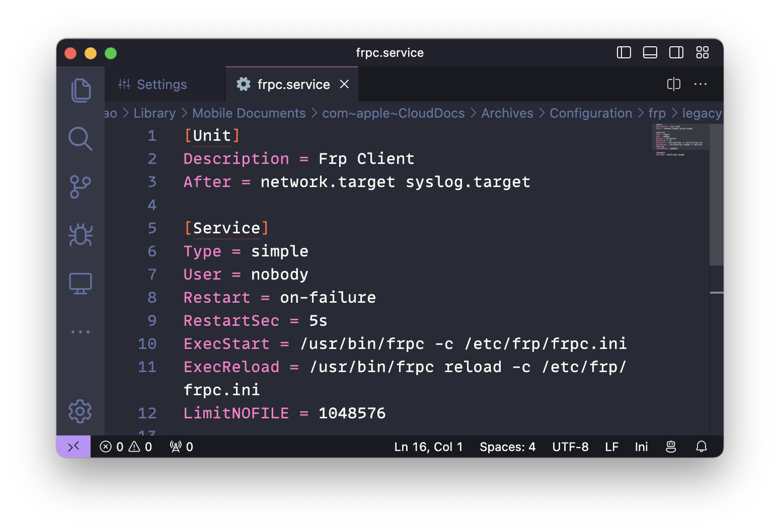Open the Customize Layout menu

coord(702,53)
